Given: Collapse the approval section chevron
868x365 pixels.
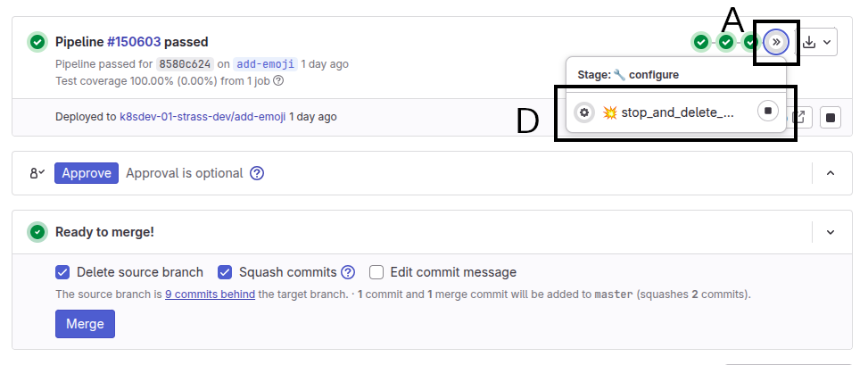Looking at the screenshot, I should pos(831,173).
